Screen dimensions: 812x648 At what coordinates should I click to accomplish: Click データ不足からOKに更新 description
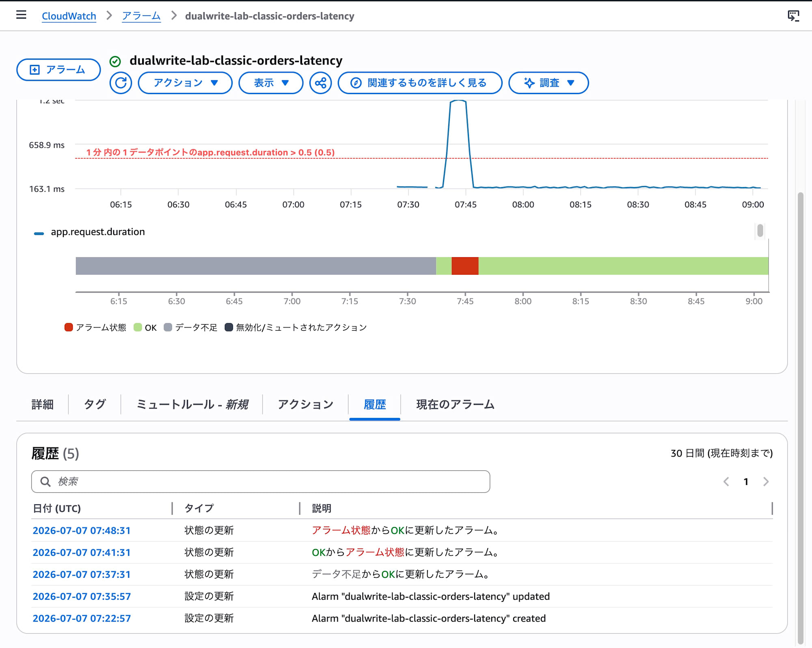[x=400, y=574]
